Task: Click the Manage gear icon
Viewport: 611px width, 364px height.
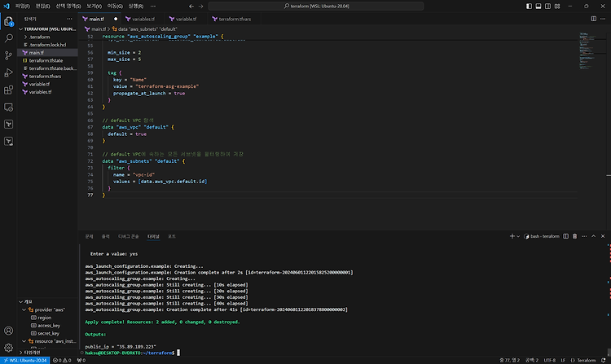Action: pos(9,346)
